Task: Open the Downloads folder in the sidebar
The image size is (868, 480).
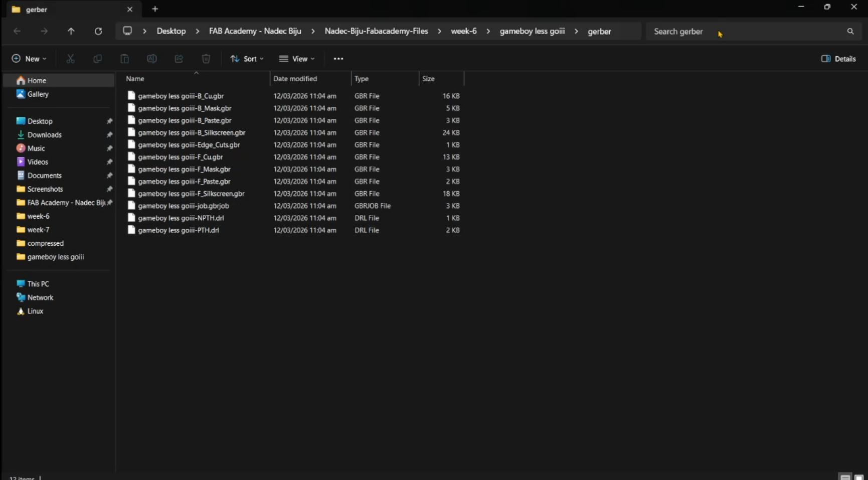Action: [45, 134]
